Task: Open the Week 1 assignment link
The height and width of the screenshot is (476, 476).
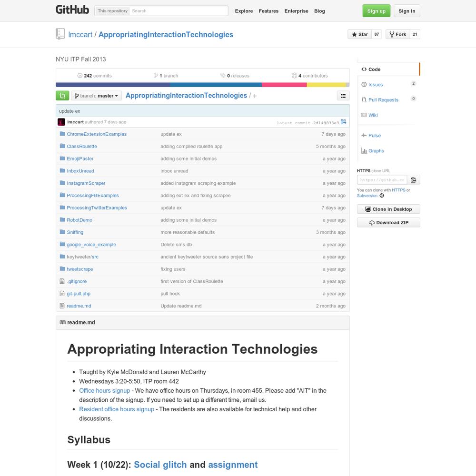Action: pyautogui.click(x=233, y=465)
